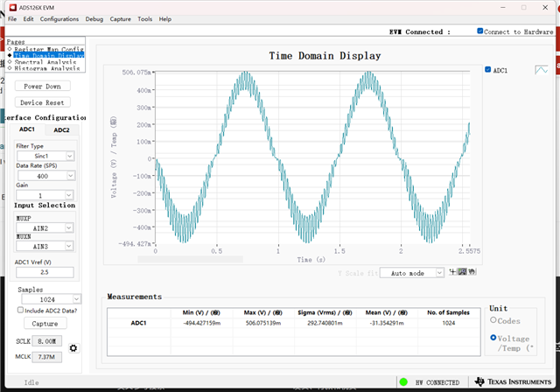The width and height of the screenshot is (560, 392).
Task: Select Voltage/Temp unit radio button
Action: click(493, 338)
